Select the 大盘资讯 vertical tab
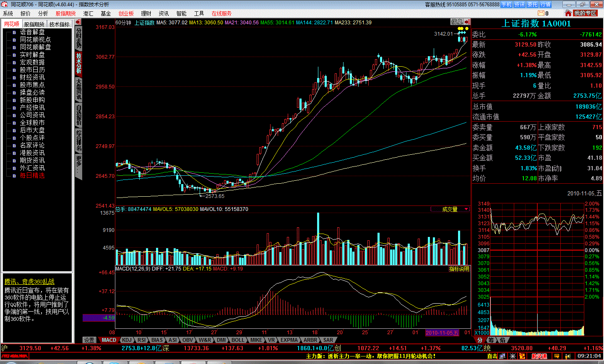 click(x=79, y=89)
